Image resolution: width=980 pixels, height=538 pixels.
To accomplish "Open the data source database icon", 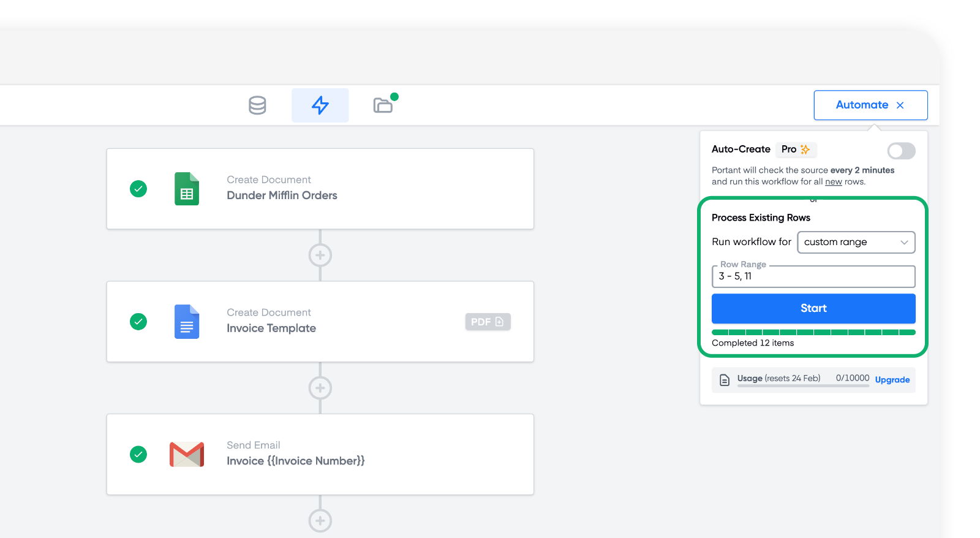I will [257, 105].
